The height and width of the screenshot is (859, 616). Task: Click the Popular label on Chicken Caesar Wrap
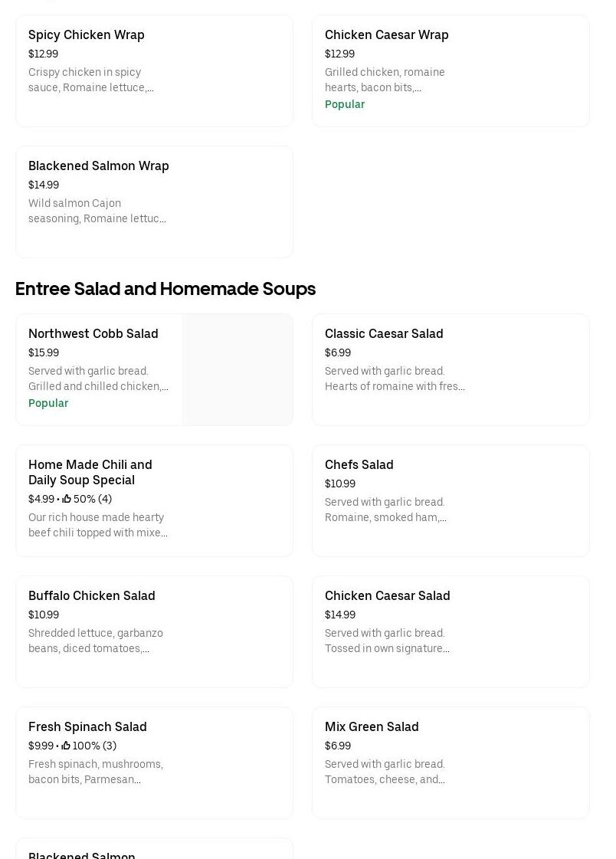[345, 104]
